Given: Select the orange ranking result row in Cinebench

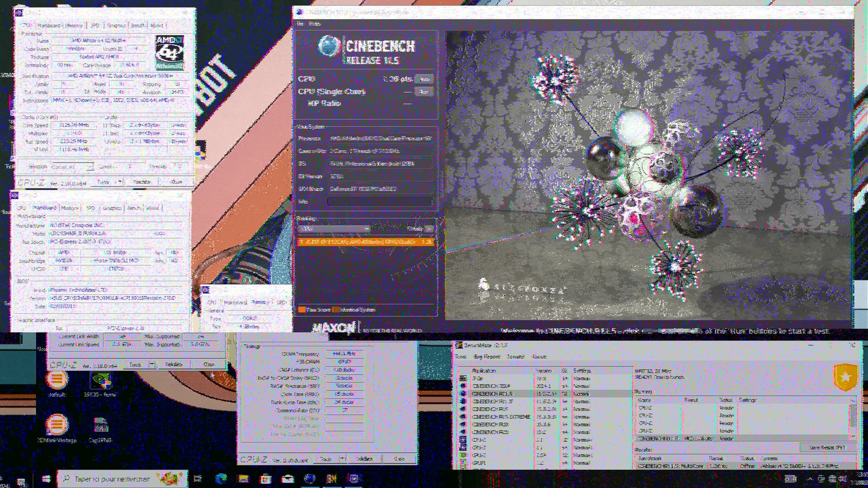Looking at the screenshot, I should (x=366, y=242).
